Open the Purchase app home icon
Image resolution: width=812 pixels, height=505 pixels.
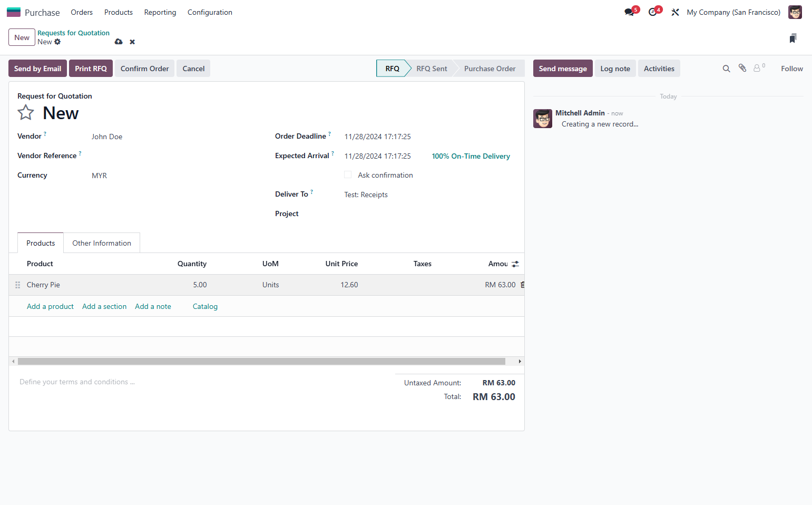click(x=14, y=12)
